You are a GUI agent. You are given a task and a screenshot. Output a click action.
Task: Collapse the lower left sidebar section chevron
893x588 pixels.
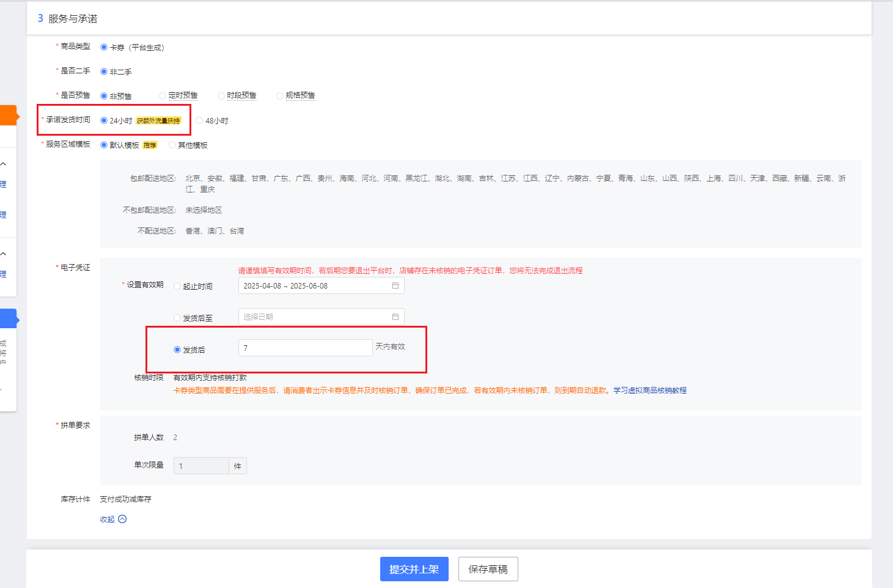click(4, 254)
